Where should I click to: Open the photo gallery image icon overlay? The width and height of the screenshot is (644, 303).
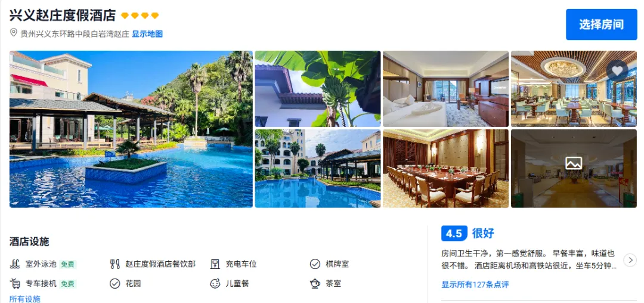point(574,163)
